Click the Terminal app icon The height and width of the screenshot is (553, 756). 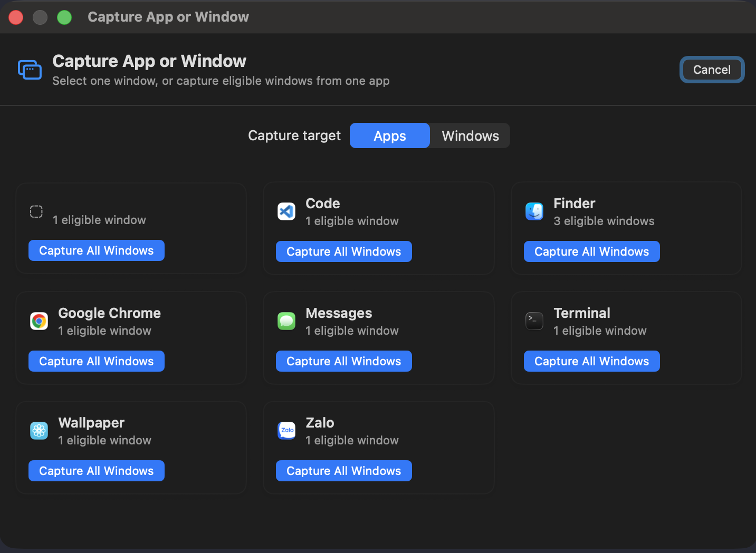click(x=534, y=321)
